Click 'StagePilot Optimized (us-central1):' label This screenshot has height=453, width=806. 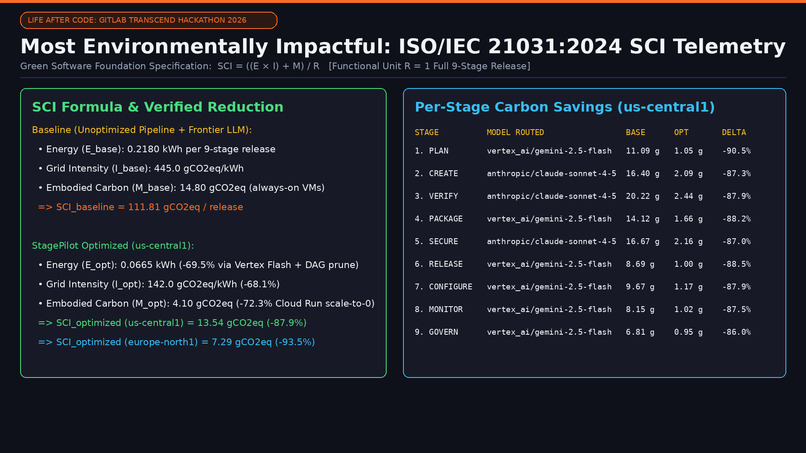tap(113, 246)
